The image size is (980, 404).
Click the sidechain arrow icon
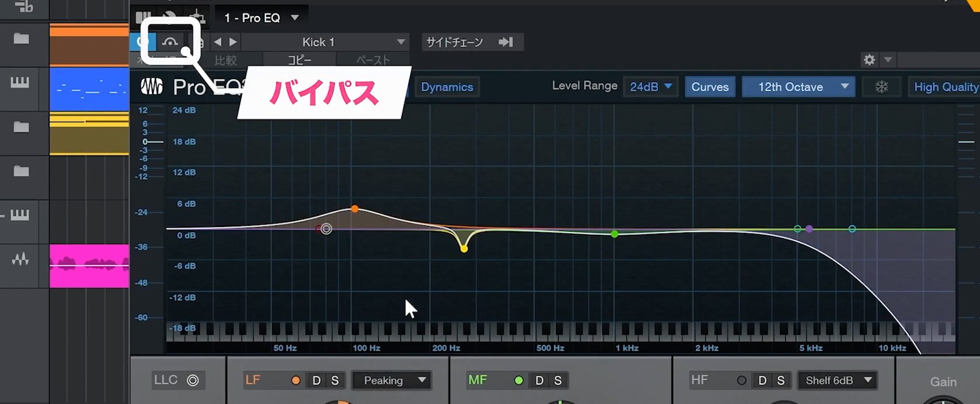pos(506,42)
